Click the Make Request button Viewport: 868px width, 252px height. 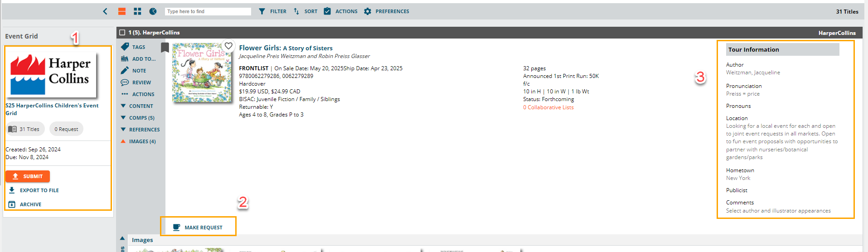click(198, 227)
